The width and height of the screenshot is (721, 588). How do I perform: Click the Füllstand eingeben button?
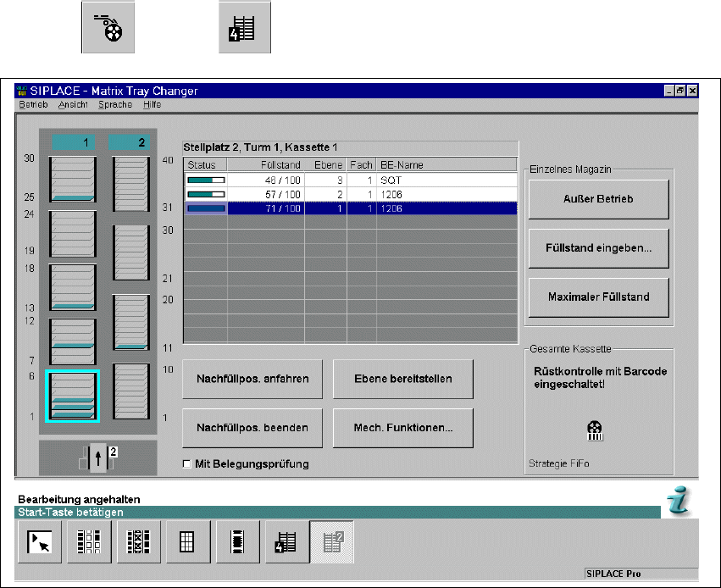coord(598,248)
